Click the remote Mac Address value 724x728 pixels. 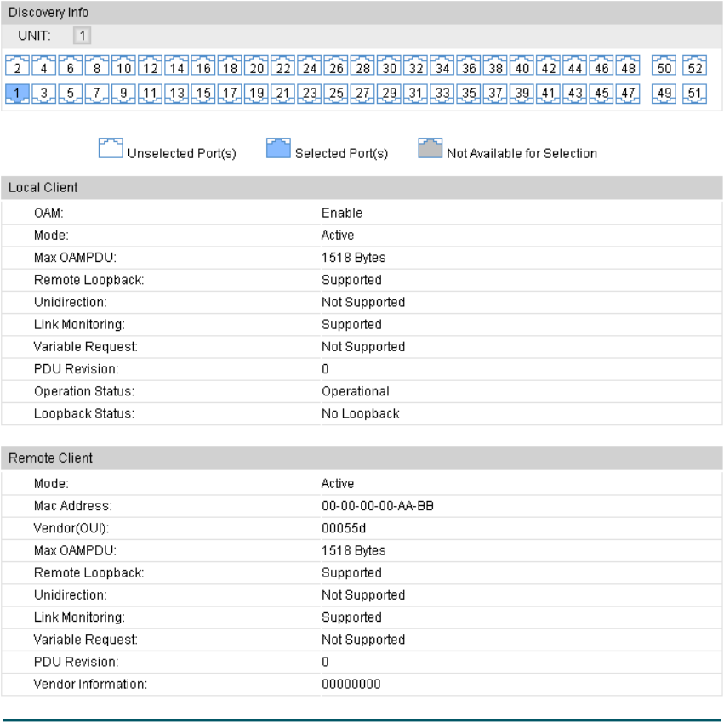tap(378, 506)
